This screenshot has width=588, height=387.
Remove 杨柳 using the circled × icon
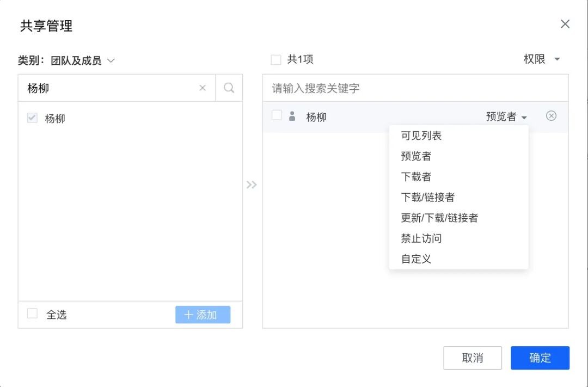[551, 116]
